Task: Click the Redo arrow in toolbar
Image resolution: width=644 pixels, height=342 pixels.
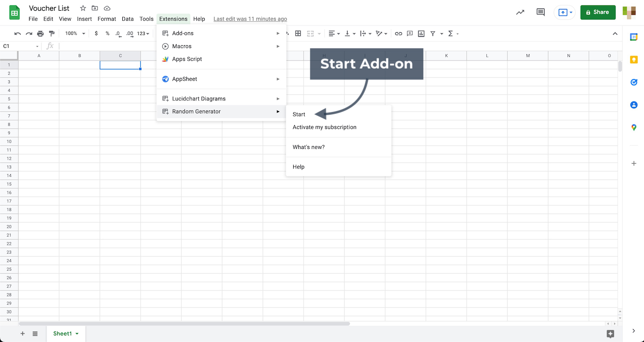Action: click(x=29, y=34)
